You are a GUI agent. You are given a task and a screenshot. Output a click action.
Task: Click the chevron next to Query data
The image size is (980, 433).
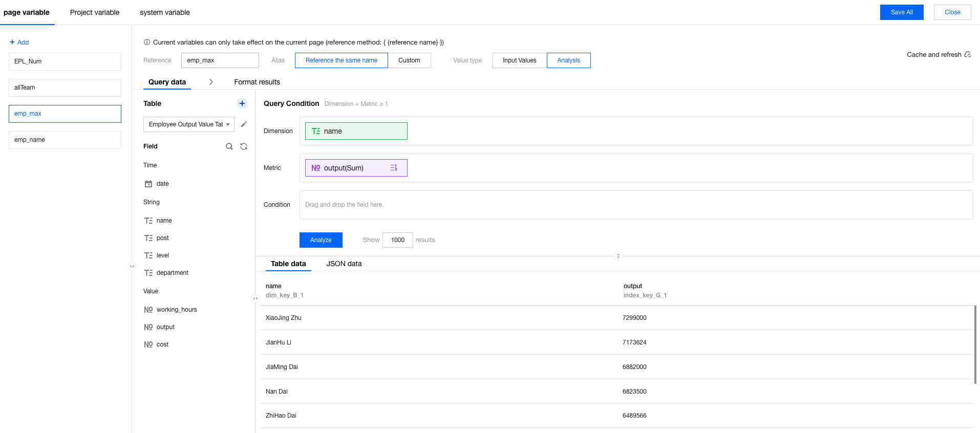pos(211,82)
